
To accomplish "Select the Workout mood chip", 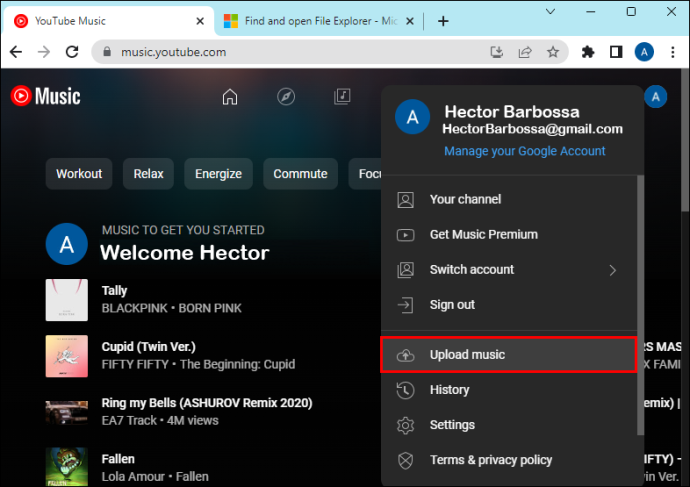I will (79, 174).
